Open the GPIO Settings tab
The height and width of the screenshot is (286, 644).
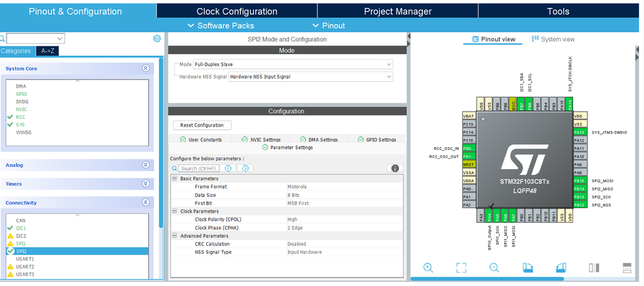(x=376, y=139)
